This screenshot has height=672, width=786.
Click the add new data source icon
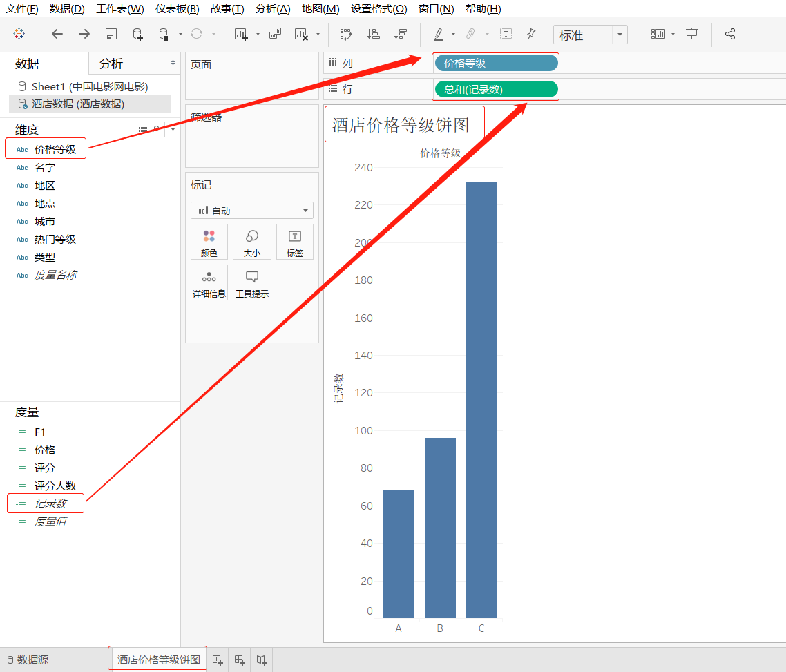pos(137,34)
